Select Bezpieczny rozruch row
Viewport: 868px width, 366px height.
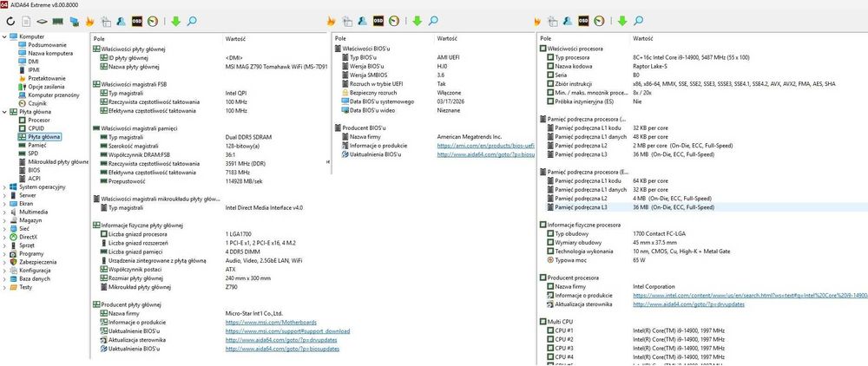[437, 92]
